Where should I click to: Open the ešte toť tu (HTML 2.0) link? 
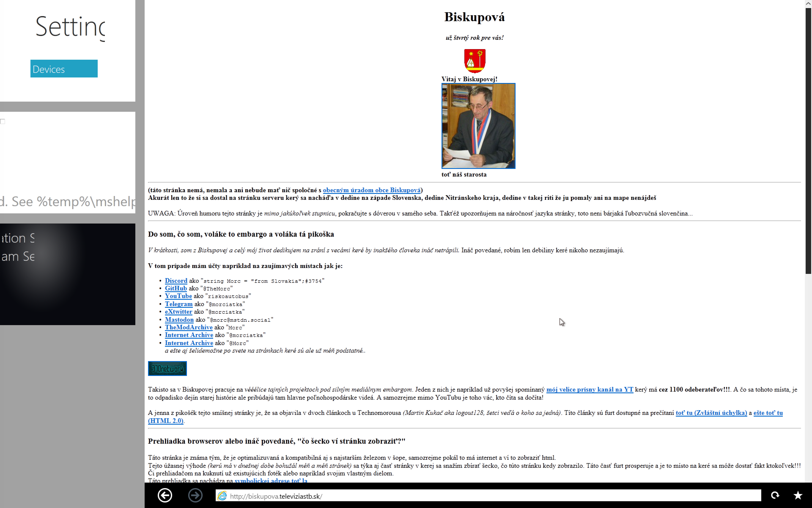pos(768,413)
